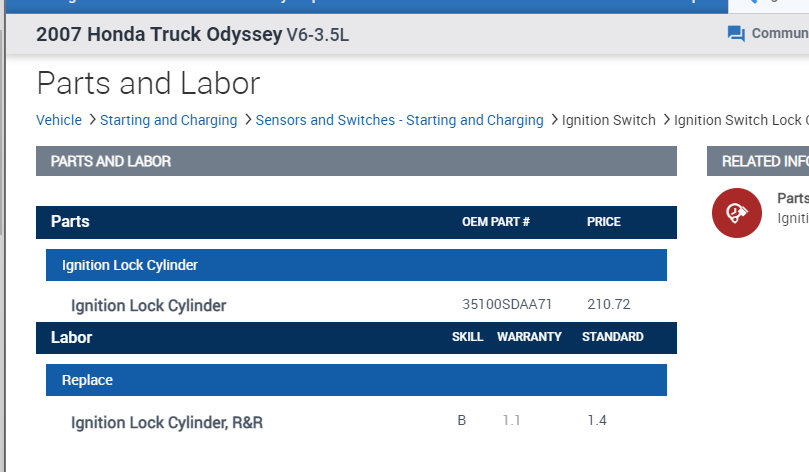Click the price 210.72
The height and width of the screenshot is (472, 809).
pyautogui.click(x=608, y=304)
